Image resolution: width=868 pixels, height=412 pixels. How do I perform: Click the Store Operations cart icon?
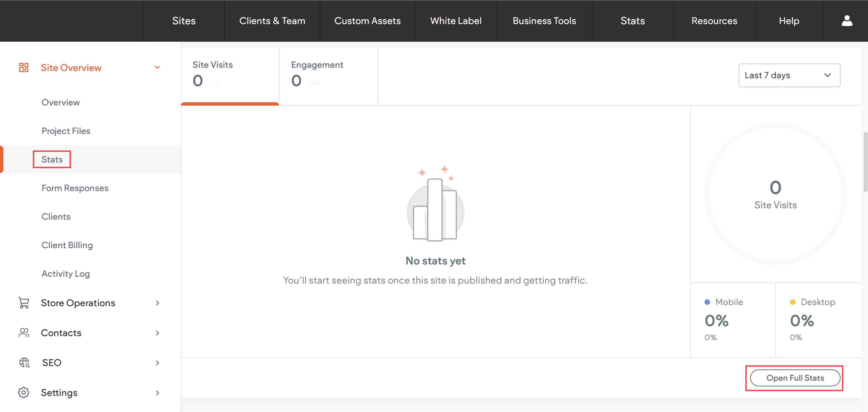click(x=24, y=303)
